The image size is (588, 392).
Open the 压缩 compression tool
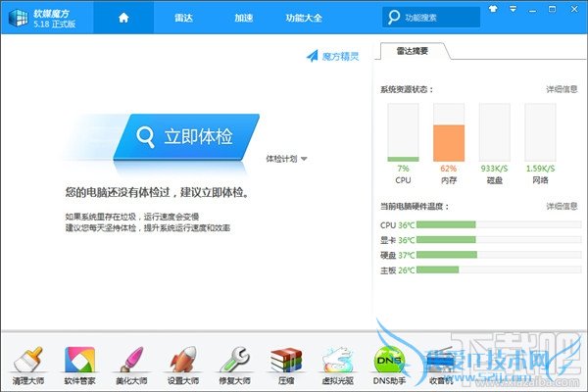point(286,367)
